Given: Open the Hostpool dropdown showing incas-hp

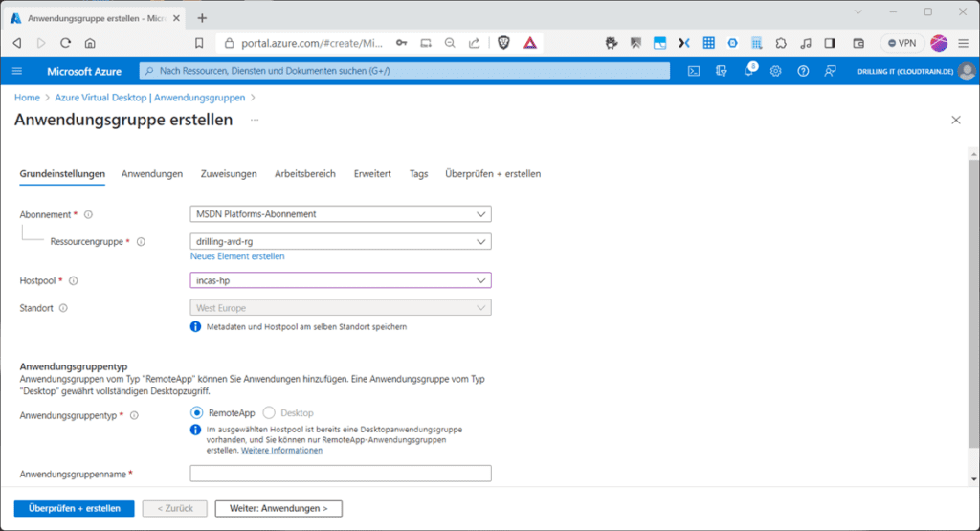Looking at the screenshot, I should tap(341, 280).
